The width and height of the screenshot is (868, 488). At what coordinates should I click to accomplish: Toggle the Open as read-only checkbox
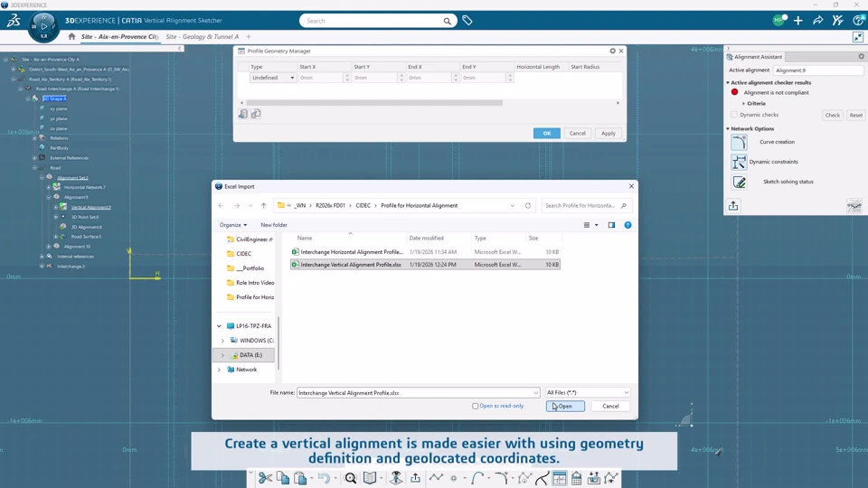[x=475, y=406]
